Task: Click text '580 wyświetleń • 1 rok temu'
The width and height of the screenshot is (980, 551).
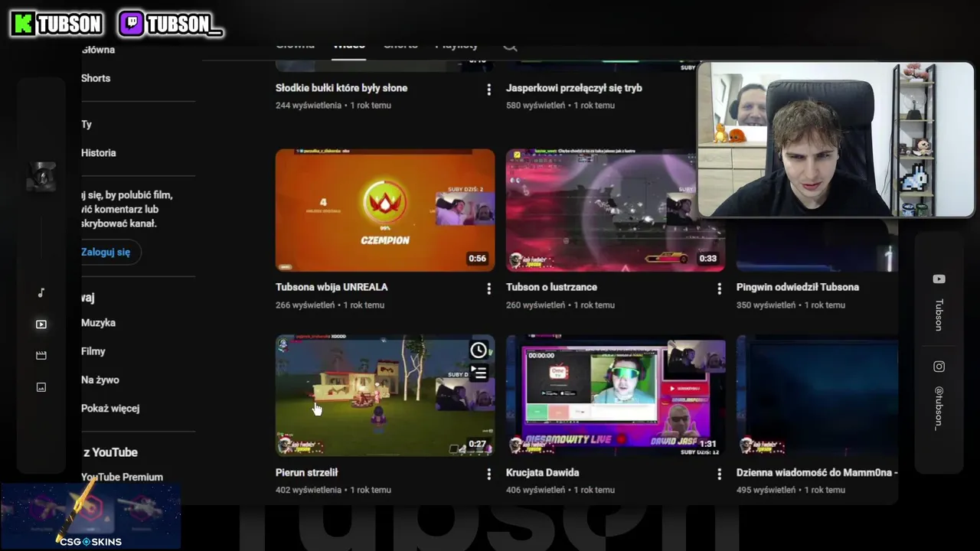Action: (560, 105)
